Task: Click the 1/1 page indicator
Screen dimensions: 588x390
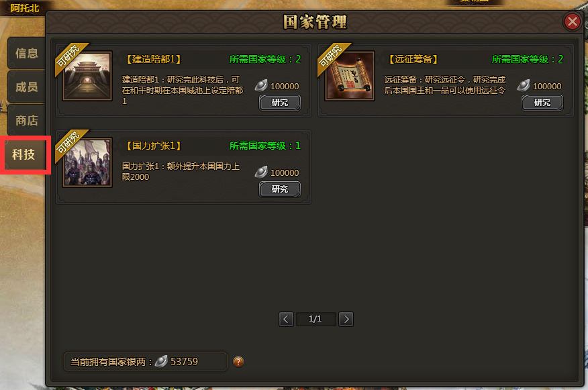Action: click(315, 319)
